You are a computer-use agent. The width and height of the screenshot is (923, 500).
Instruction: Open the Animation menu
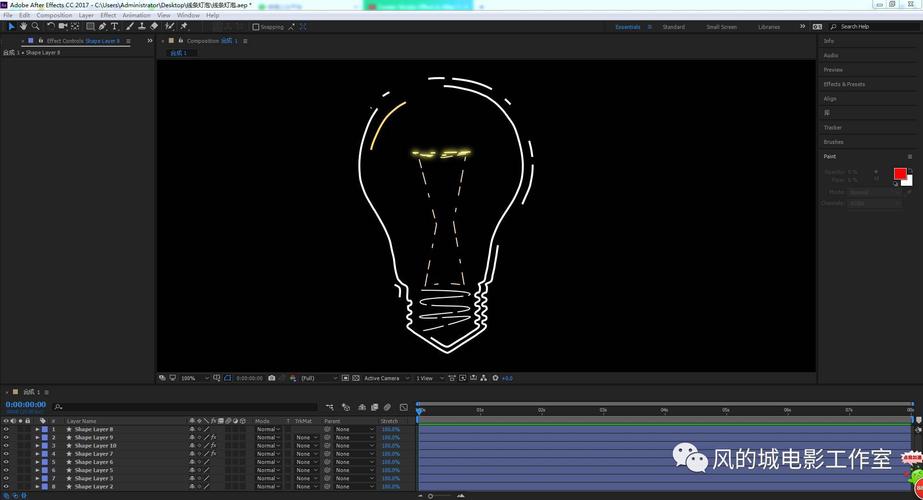(136, 15)
